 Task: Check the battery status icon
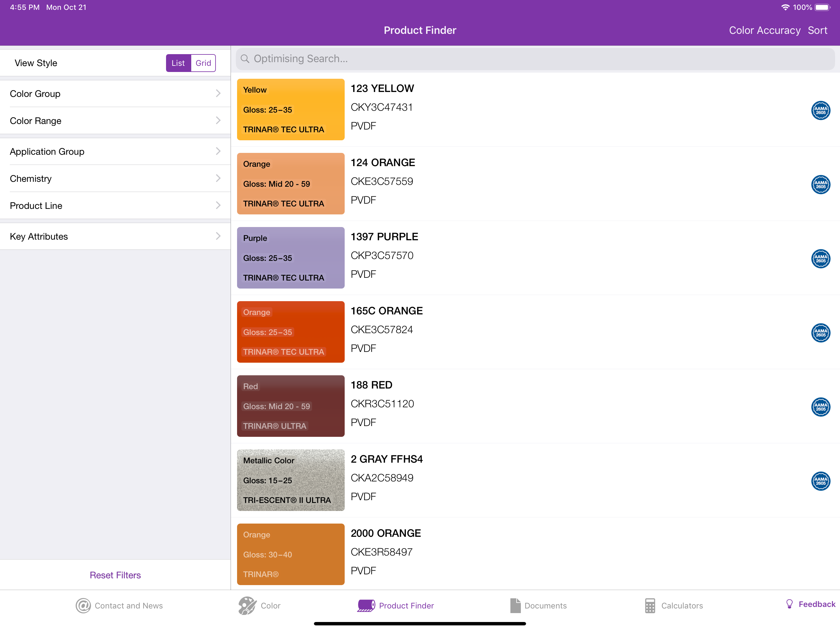click(822, 7)
